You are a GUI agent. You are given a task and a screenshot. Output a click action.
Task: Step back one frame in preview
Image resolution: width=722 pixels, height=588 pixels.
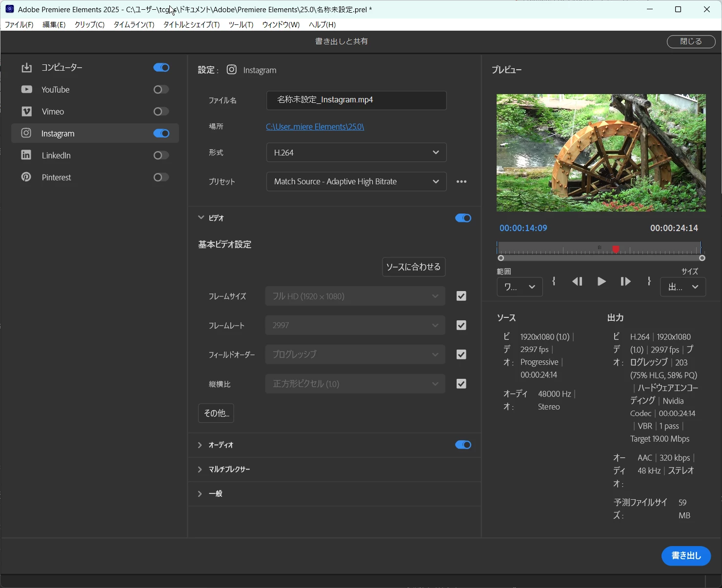coord(577,281)
